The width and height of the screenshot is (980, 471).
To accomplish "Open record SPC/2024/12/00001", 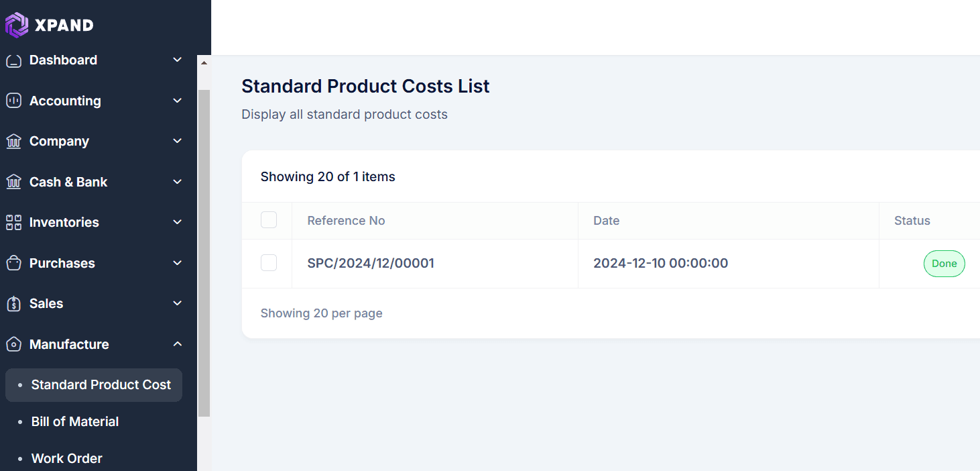I will click(x=371, y=263).
